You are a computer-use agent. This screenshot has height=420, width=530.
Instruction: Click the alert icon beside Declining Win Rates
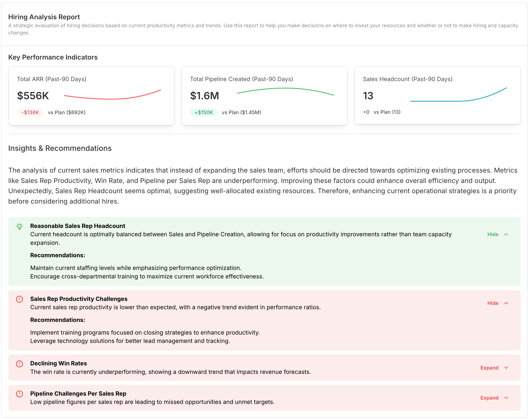point(19,364)
